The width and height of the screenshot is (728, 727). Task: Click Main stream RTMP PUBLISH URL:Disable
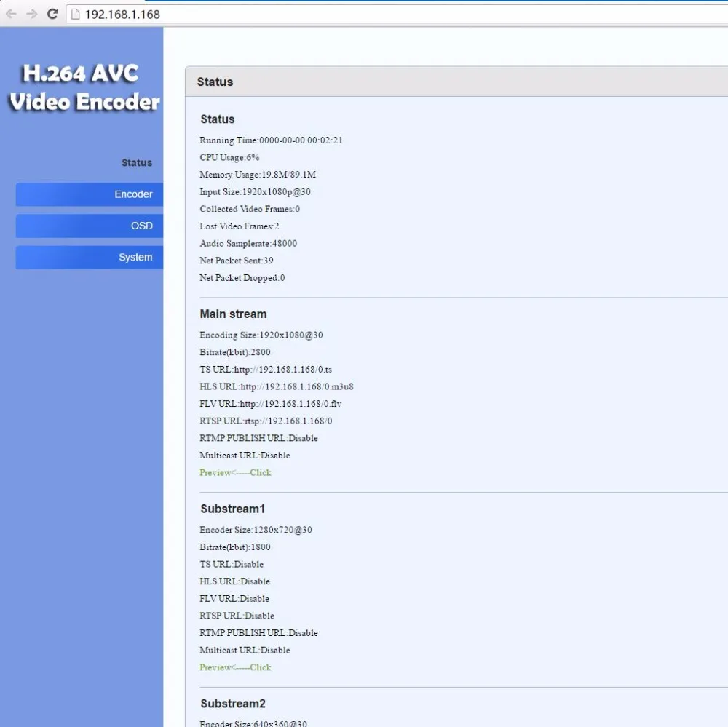coord(258,438)
